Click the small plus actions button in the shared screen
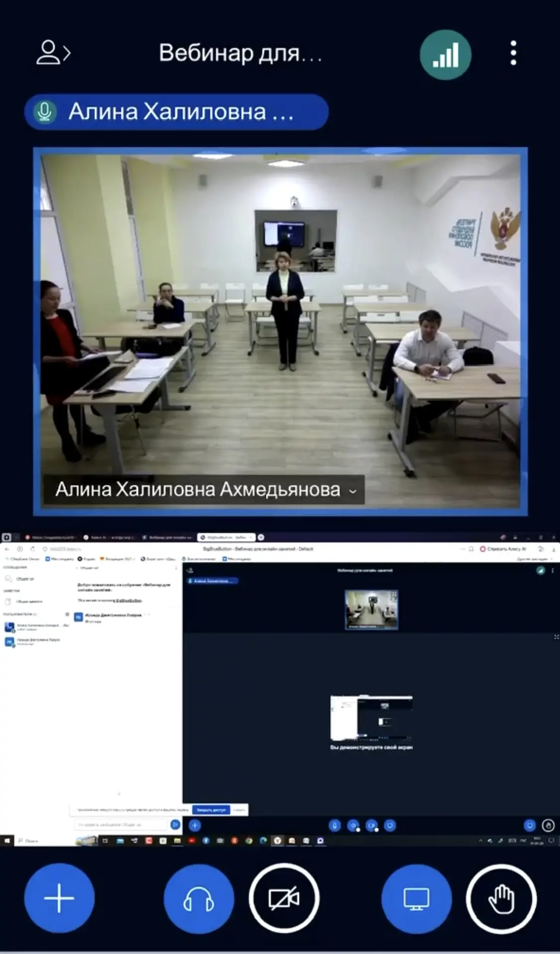The height and width of the screenshot is (954, 560). 195,825
